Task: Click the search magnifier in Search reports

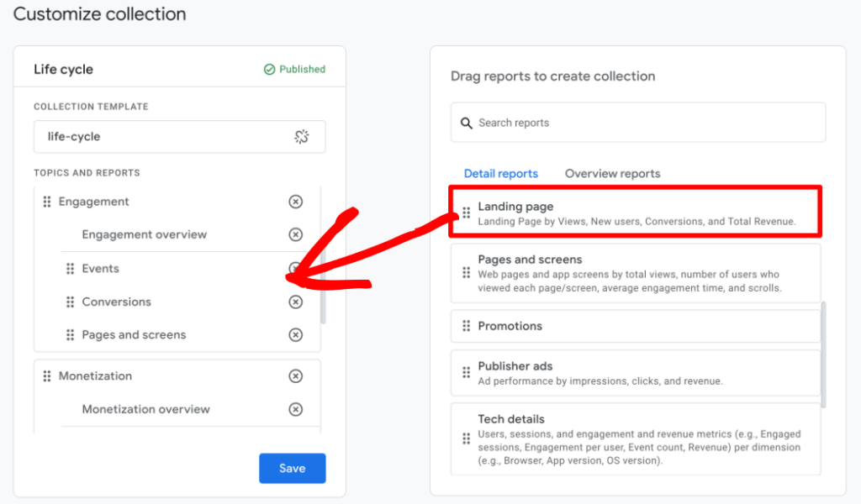Action: 467,123
